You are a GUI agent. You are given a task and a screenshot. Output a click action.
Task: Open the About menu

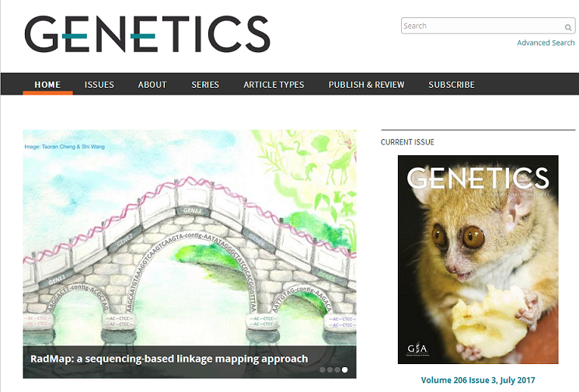(152, 85)
